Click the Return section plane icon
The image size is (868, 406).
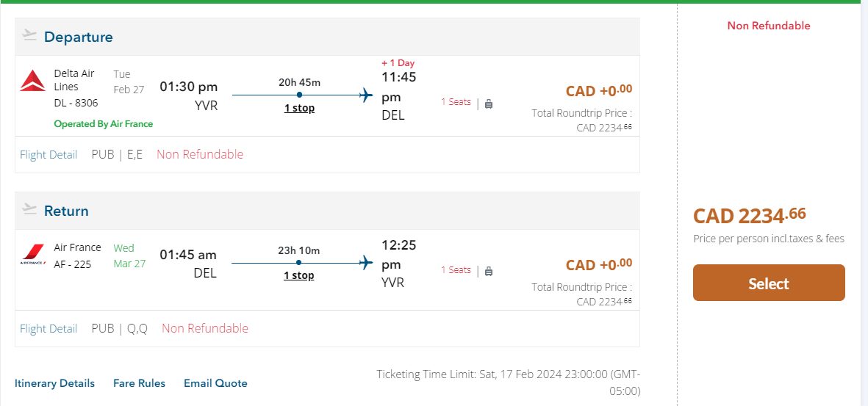tap(29, 209)
